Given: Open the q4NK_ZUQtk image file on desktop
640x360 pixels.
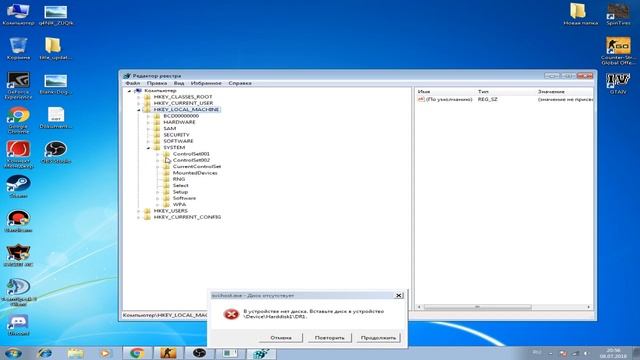Looking at the screenshot, I should tap(56, 15).
